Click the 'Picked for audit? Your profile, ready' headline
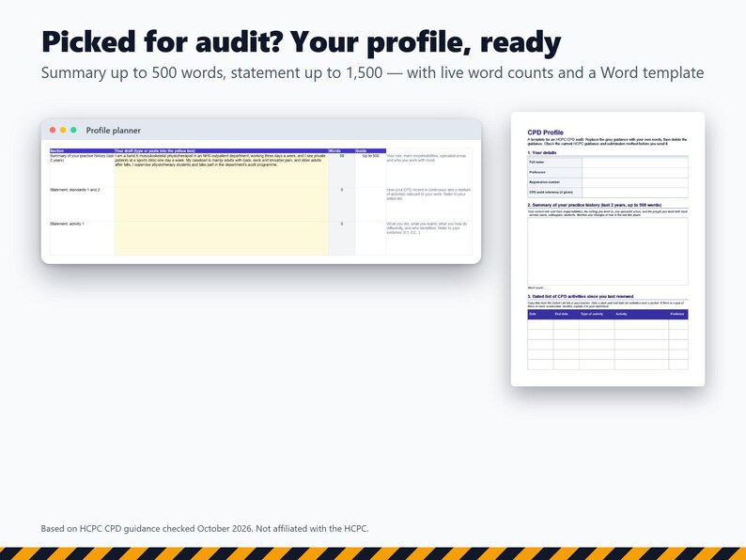The image size is (746, 560). (x=302, y=42)
